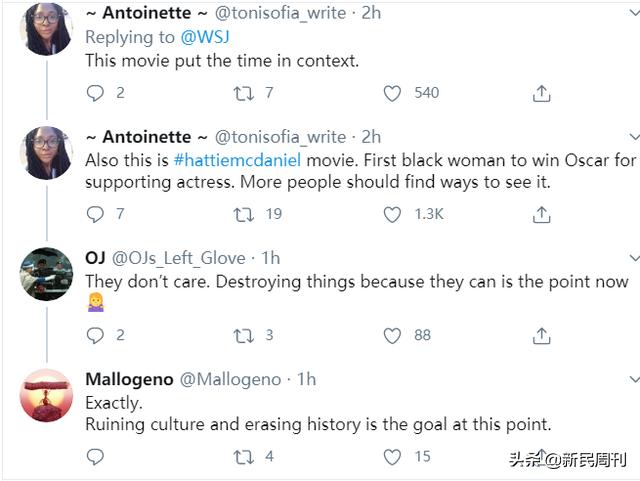This screenshot has height=481, width=640.
Task: Like OJ's tweet with 88 likes
Action: pyautogui.click(x=393, y=336)
